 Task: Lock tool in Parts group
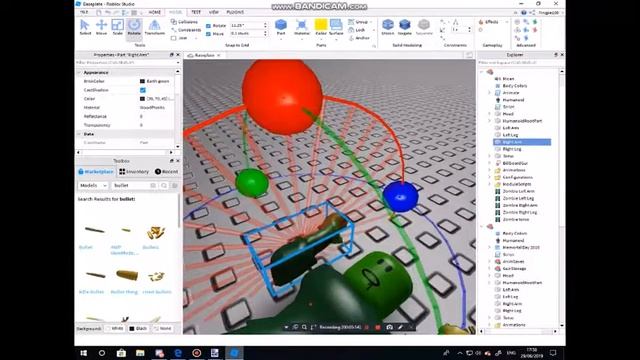coord(357,30)
